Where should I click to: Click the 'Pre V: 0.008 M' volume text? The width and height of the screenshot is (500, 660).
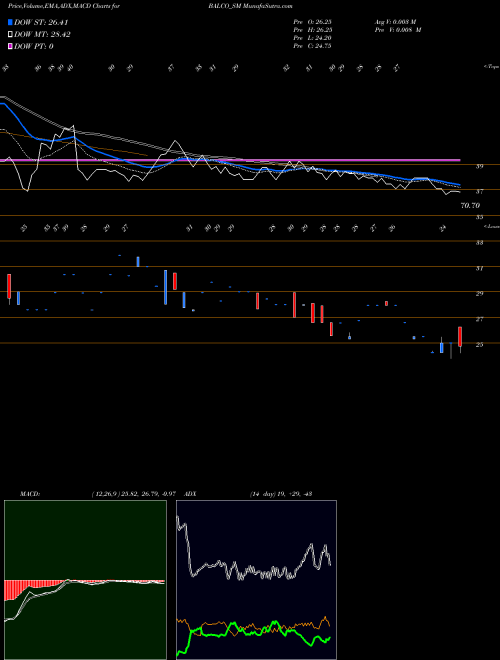[398, 30]
